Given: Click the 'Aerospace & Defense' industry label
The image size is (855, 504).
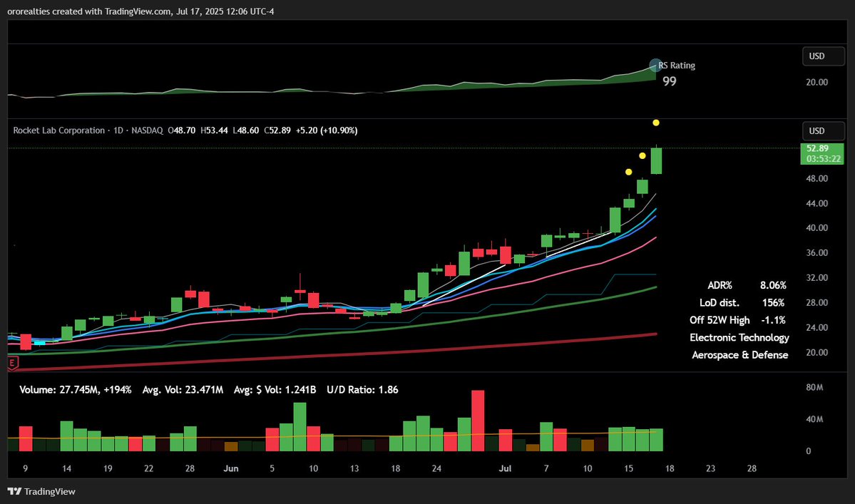Looking at the screenshot, I should coord(740,355).
